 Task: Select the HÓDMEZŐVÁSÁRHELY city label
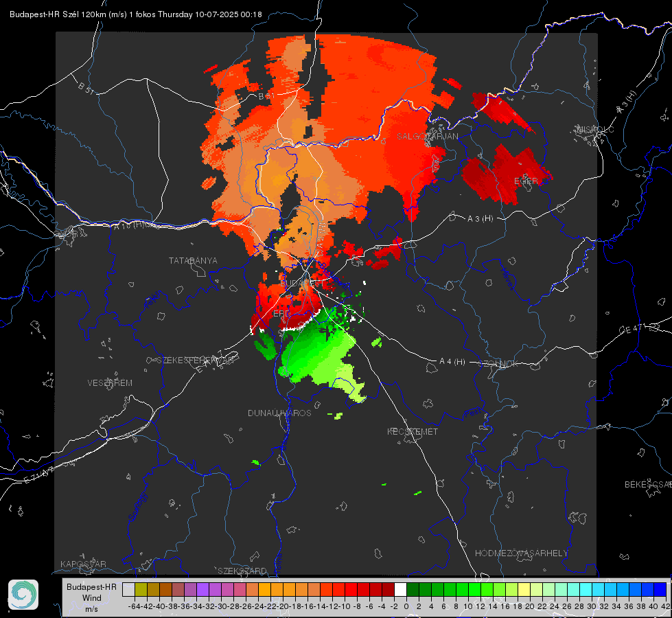click(x=521, y=553)
